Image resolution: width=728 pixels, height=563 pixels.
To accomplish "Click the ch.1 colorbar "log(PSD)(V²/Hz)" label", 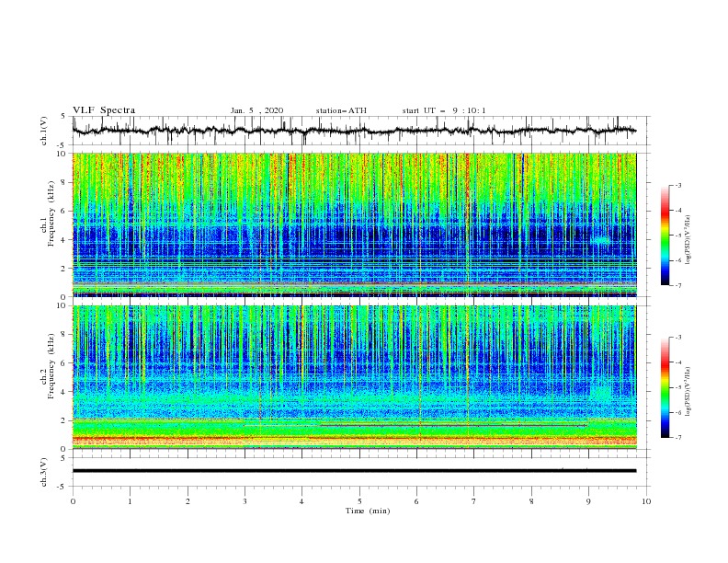I will pyautogui.click(x=688, y=240).
